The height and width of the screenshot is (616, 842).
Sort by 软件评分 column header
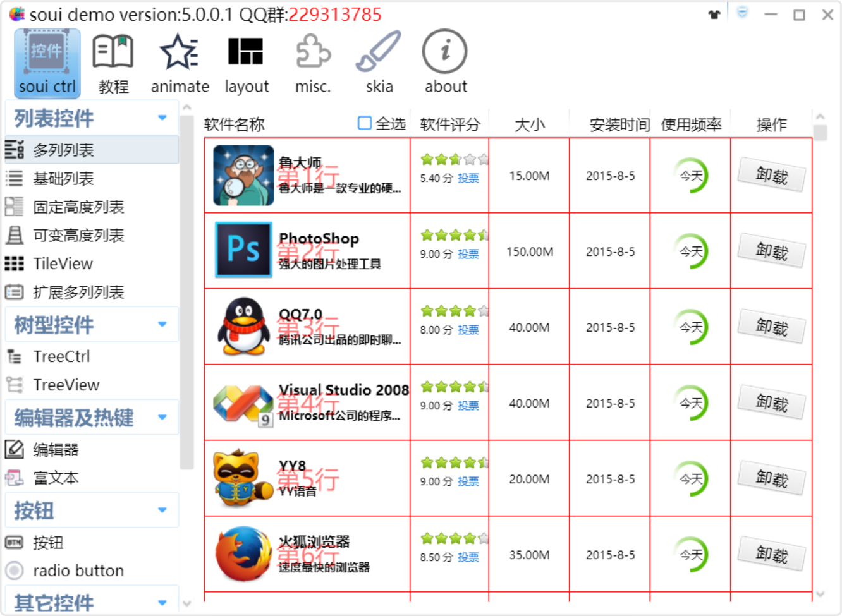pyautogui.click(x=449, y=124)
